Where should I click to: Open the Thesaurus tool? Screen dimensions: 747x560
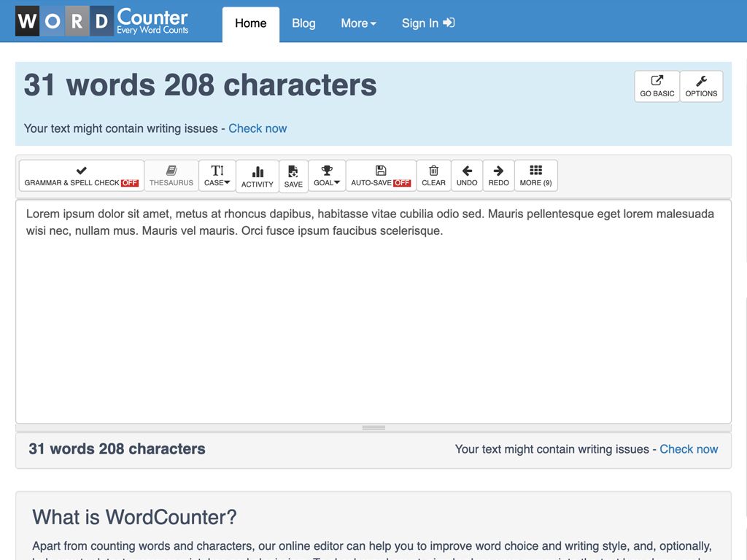[x=171, y=176]
